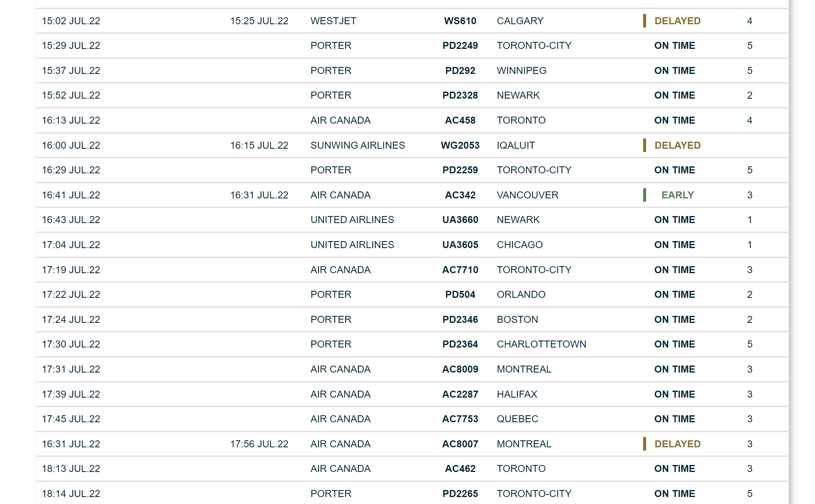Screen dimensions: 815x504
Task: Open flight AC462 to Toronto
Action: 460,469
